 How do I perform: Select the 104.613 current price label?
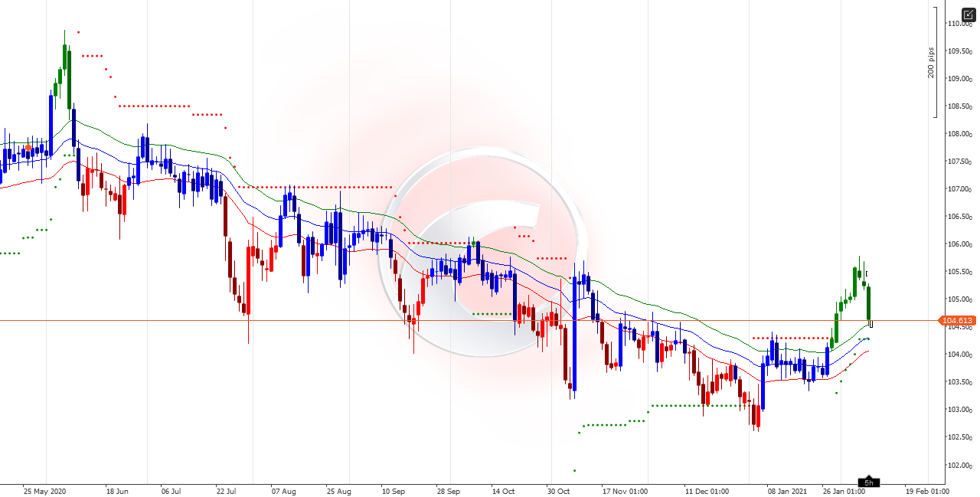tap(958, 321)
